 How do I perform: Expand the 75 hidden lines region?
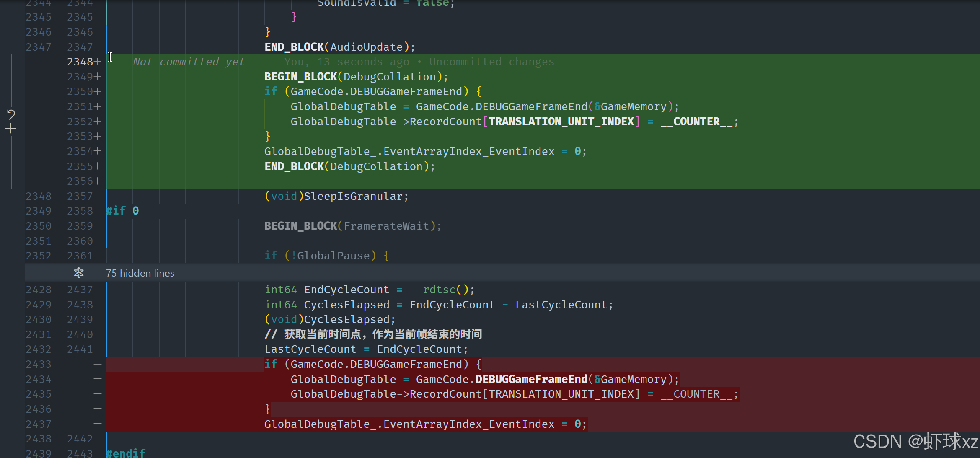coord(140,273)
